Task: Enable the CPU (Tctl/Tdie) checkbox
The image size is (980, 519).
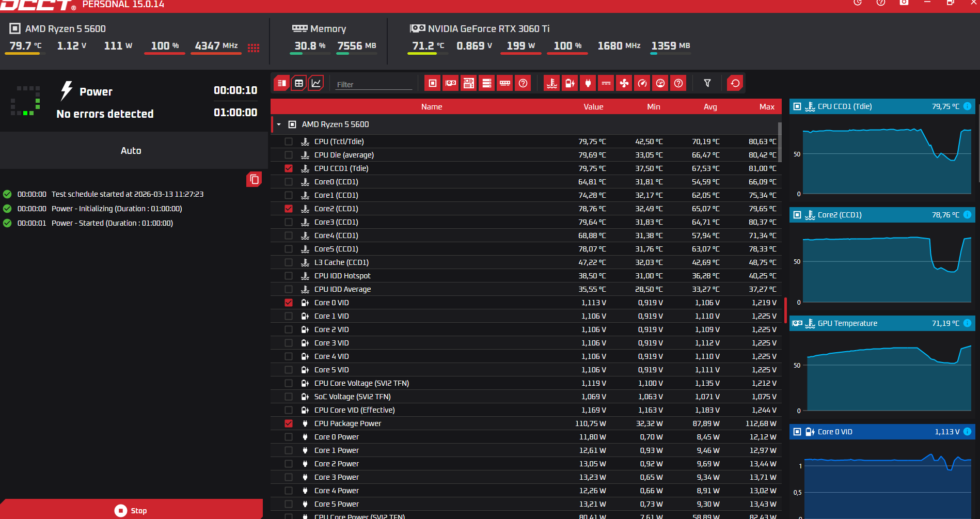Action: pos(289,141)
